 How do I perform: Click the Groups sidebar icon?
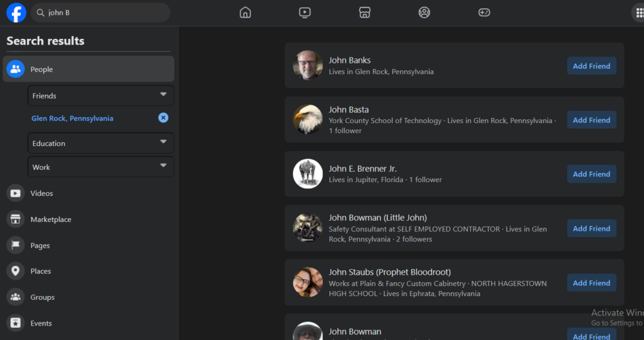point(16,297)
